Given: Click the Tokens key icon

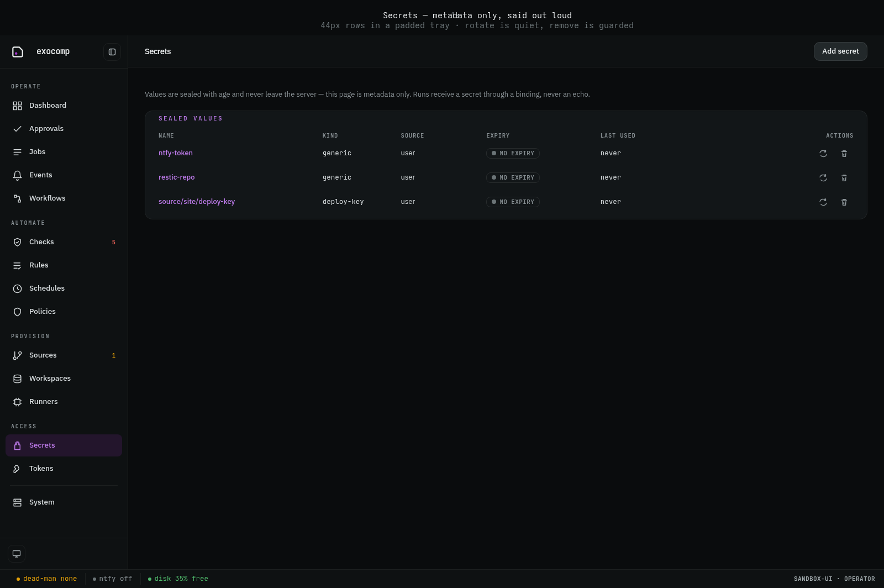Looking at the screenshot, I should pos(18,469).
